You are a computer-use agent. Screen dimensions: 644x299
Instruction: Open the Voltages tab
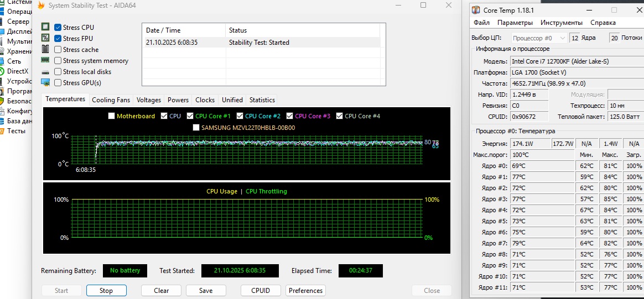tap(149, 99)
